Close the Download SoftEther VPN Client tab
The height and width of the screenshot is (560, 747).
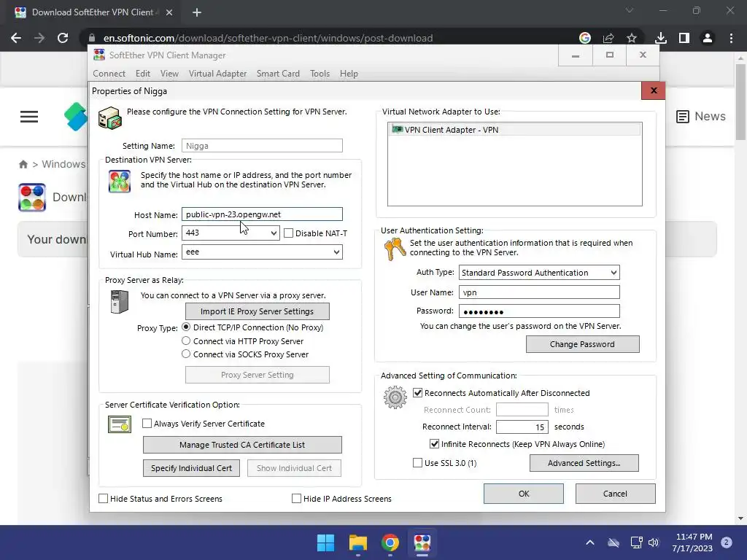coord(169,12)
